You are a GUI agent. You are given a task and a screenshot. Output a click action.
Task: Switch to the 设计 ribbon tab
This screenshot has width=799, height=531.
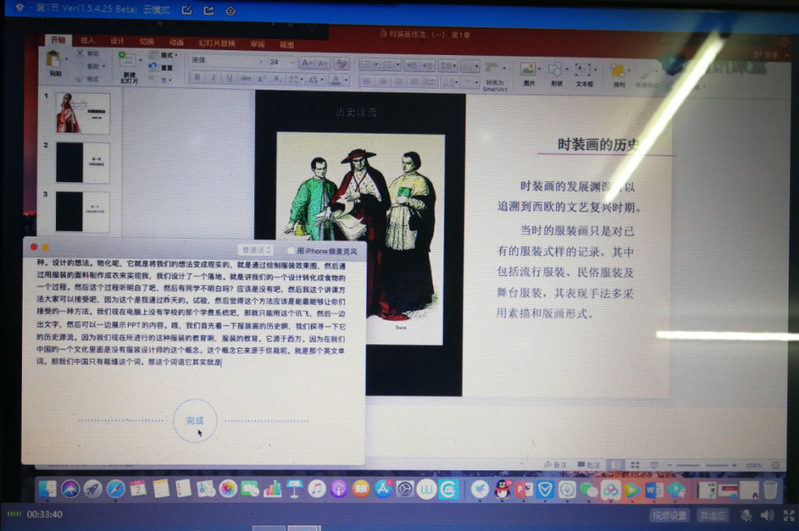pos(117,42)
